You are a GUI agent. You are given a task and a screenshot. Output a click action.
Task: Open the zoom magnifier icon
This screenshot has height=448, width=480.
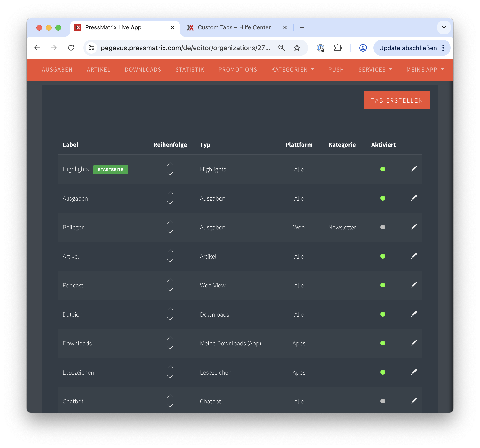[x=281, y=48]
